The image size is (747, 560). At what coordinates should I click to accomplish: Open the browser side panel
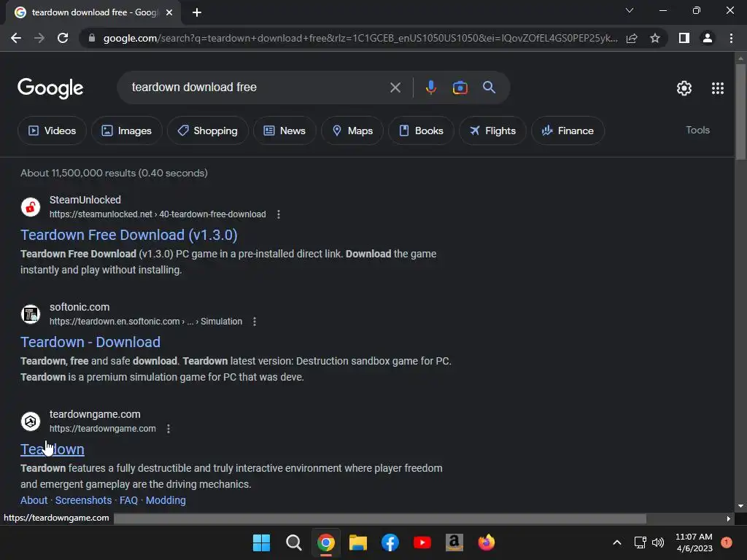pyautogui.click(x=684, y=38)
